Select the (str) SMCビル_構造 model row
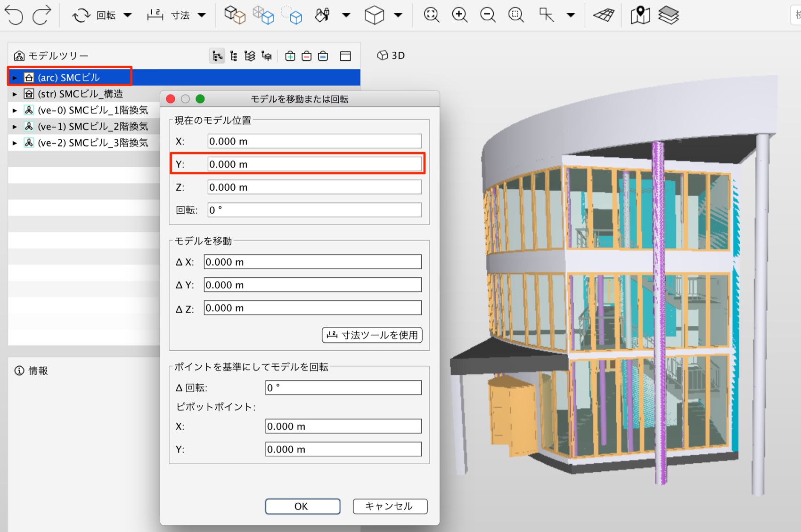Image resolution: width=801 pixels, height=532 pixels. (84, 94)
